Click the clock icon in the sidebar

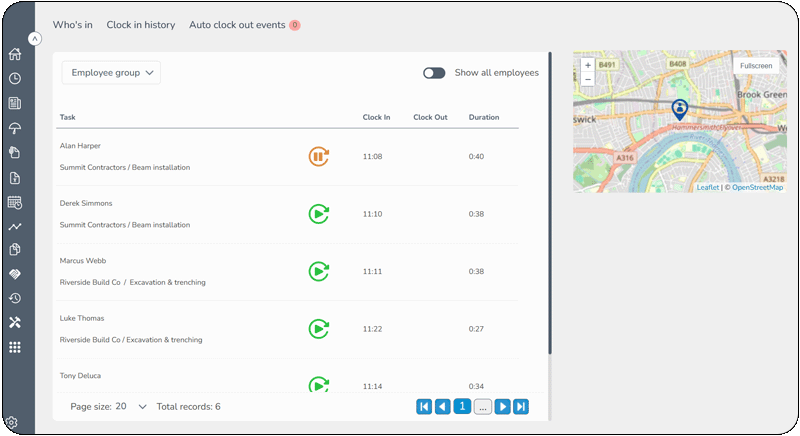tap(15, 79)
